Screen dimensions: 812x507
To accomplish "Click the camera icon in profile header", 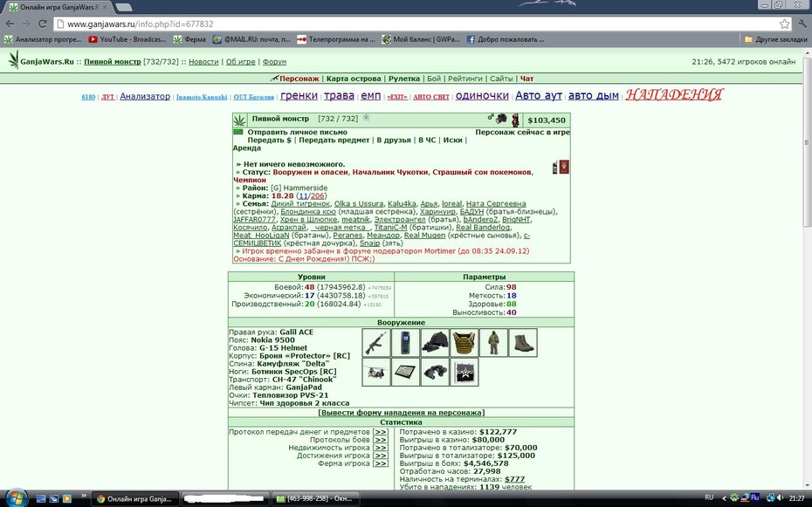I will (x=500, y=119).
